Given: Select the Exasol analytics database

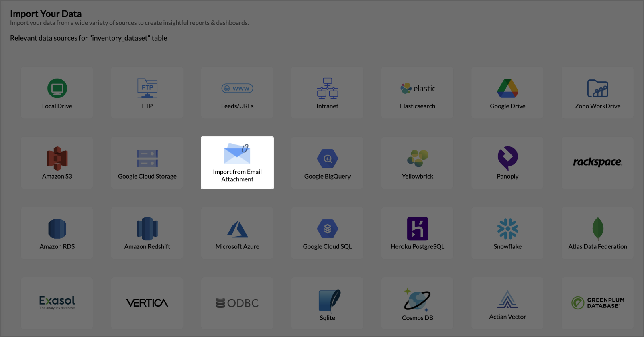Looking at the screenshot, I should (x=57, y=303).
